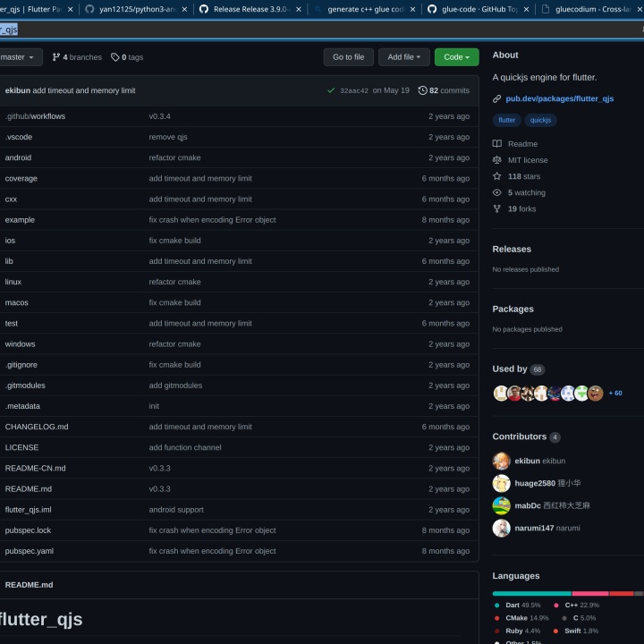Viewport: 644px width, 644px height.
Task: Open the Used by 68 link
Action: [x=518, y=369]
